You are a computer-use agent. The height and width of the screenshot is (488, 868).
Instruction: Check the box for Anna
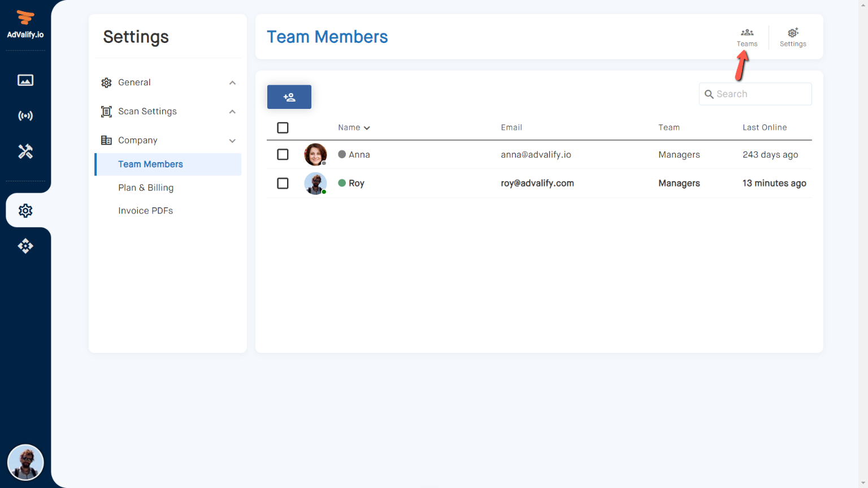[283, 155]
